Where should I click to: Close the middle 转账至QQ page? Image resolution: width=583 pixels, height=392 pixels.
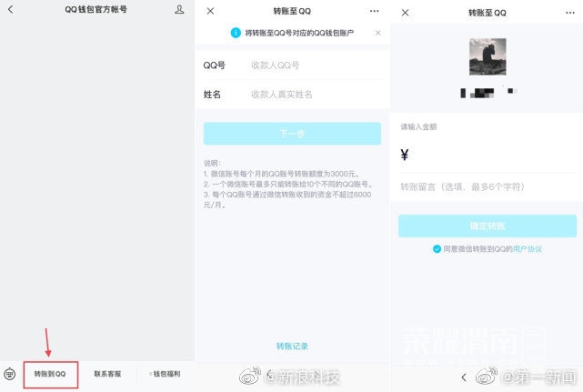pos(211,11)
